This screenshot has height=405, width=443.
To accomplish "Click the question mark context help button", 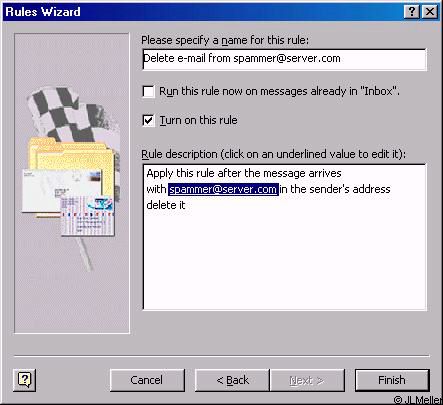I will coord(412,12).
